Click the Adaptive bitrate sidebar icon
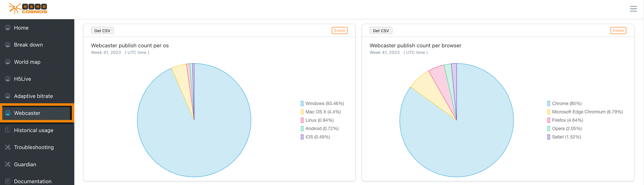644x185 pixels. point(8,96)
